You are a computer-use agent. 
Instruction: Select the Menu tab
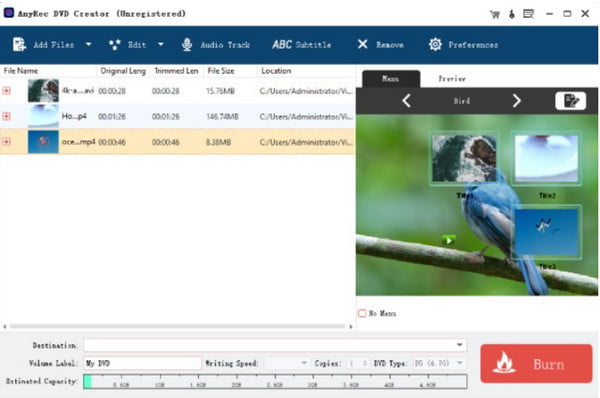(x=391, y=79)
